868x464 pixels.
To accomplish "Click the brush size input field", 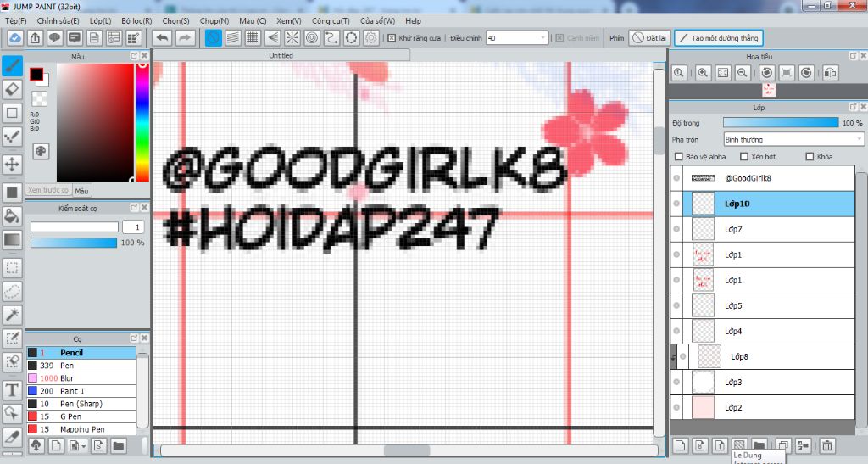I will [133, 227].
